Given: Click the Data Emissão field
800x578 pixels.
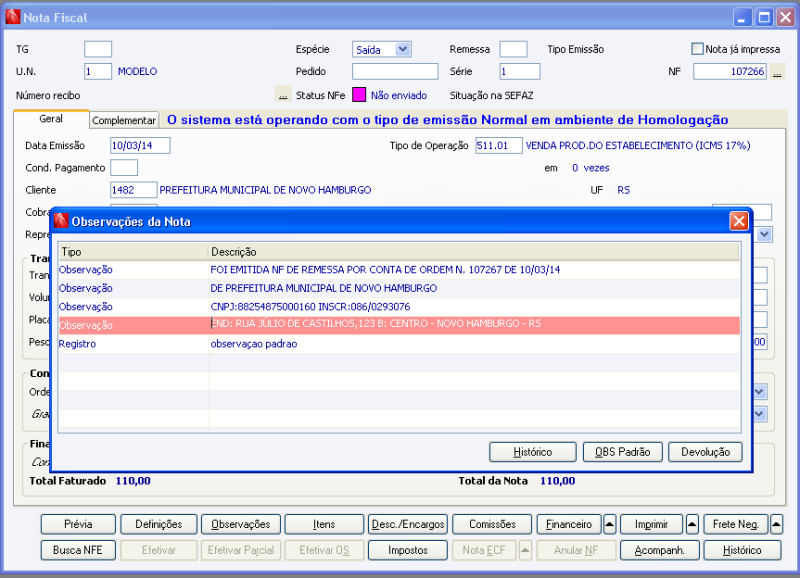Looking at the screenshot, I should pos(140,145).
